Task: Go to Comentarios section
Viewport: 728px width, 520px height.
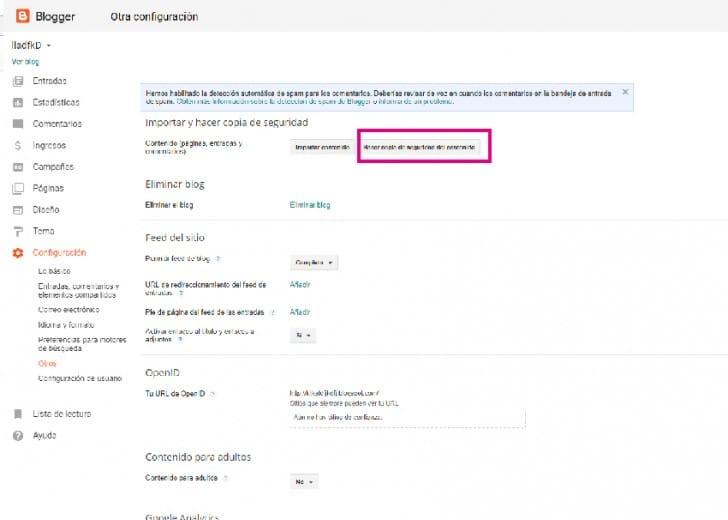Action: (57, 124)
